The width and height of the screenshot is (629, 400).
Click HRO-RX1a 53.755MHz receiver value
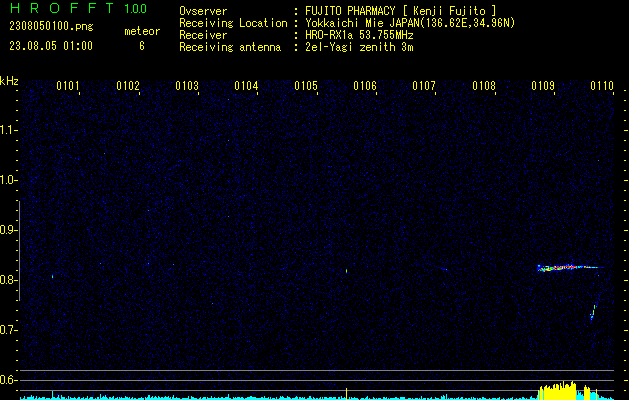click(x=359, y=35)
